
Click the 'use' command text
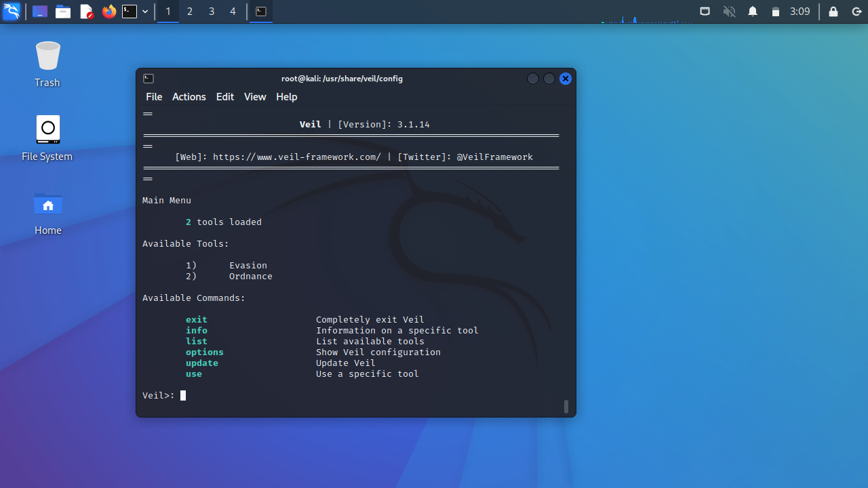click(194, 374)
